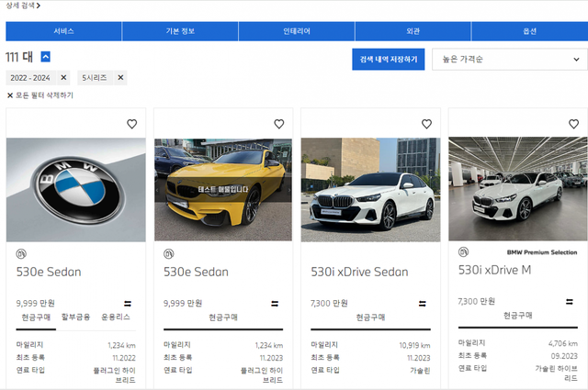Toggle favorite heart on yellow car card
The height and width of the screenshot is (390, 588).
tap(279, 124)
